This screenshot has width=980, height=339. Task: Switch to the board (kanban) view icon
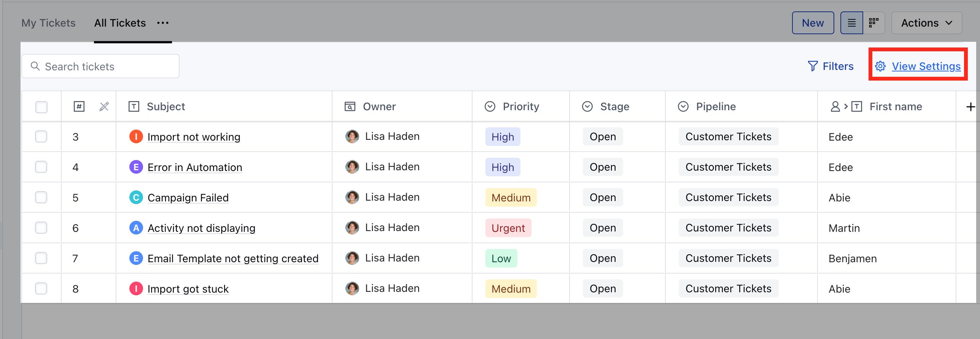[874, 22]
